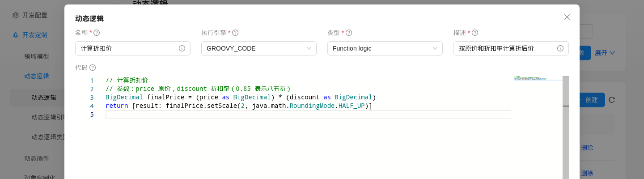
Task: Click help icon next to 代码 label
Action: 93,68
